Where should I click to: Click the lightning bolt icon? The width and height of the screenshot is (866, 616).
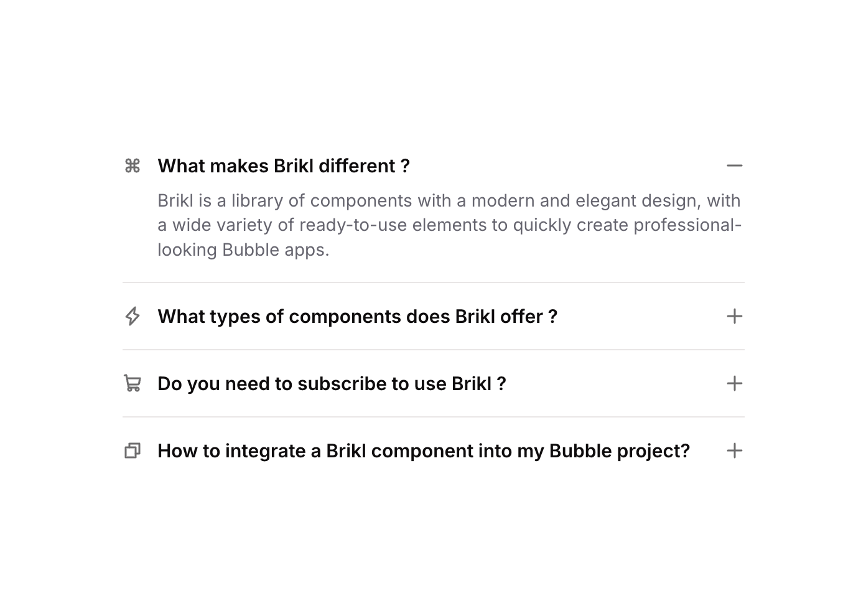(x=133, y=316)
